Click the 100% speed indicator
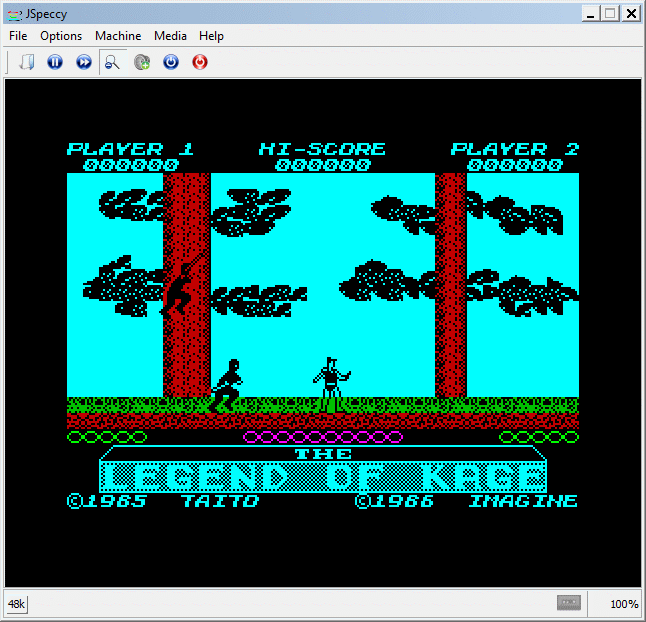This screenshot has width=646, height=622. click(x=623, y=604)
